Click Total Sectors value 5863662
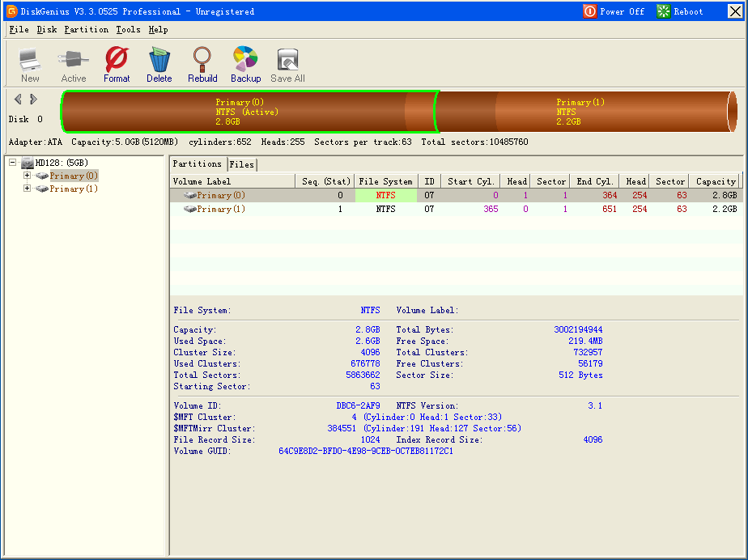Screen dimensions: 748x560 [x=363, y=375]
